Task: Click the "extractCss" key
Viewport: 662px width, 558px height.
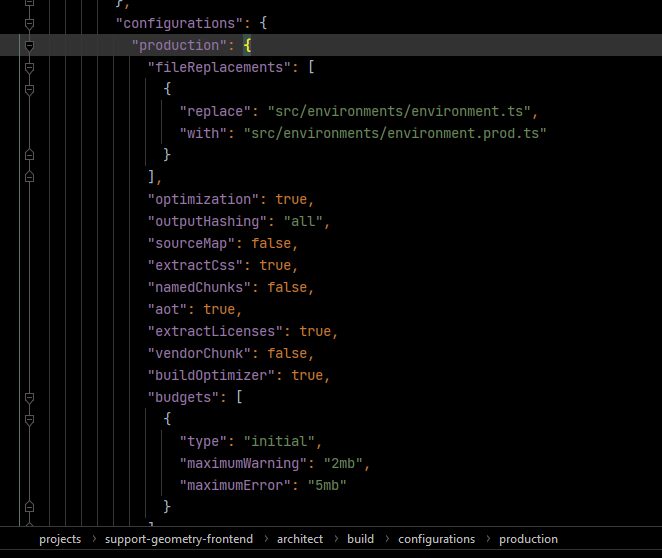Action: (x=195, y=265)
